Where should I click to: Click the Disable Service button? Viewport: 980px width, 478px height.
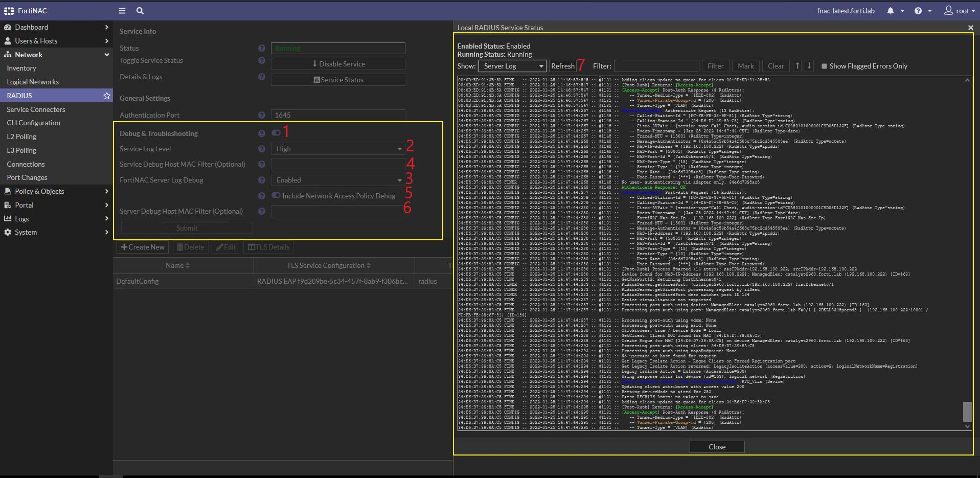pos(338,64)
